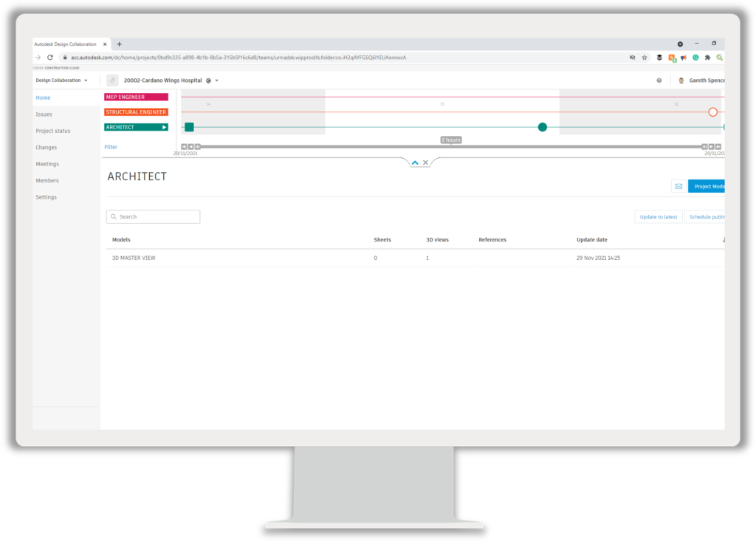
Task: Open the Members section
Action: [47, 180]
